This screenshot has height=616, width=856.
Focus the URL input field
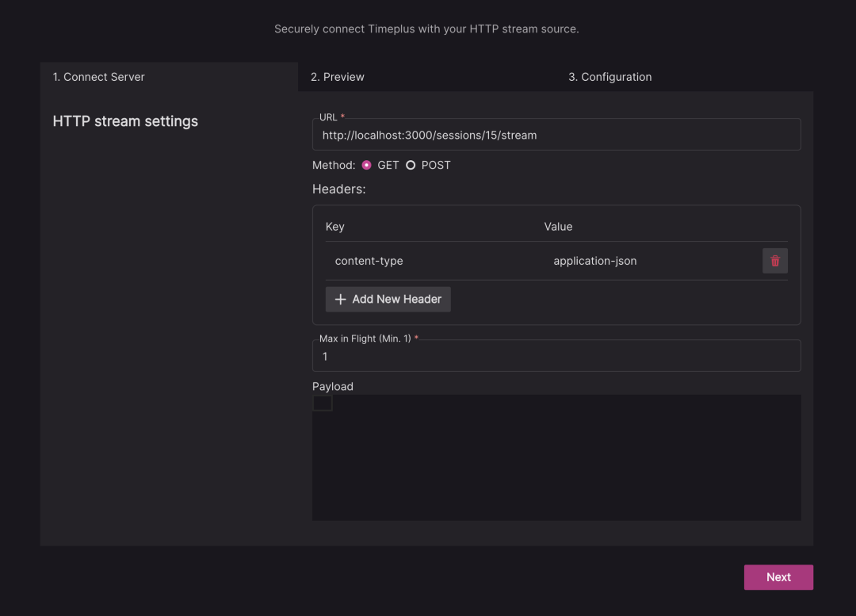click(556, 136)
